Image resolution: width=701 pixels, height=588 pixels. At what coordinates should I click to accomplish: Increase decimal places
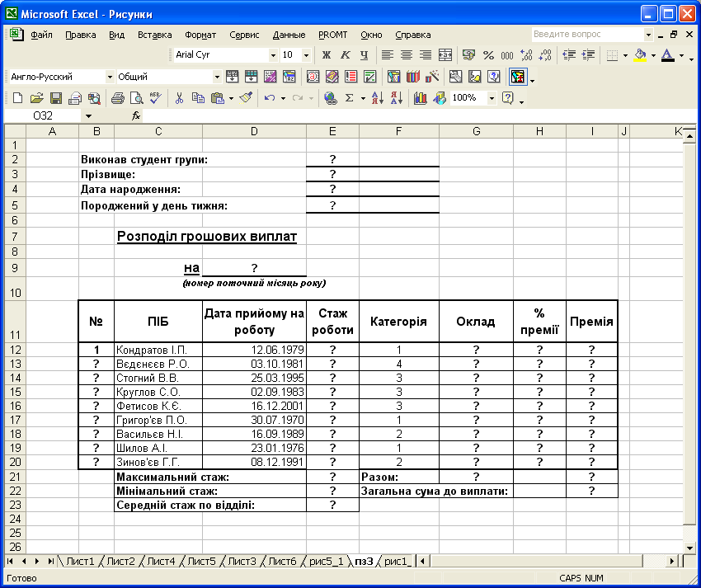click(x=526, y=55)
